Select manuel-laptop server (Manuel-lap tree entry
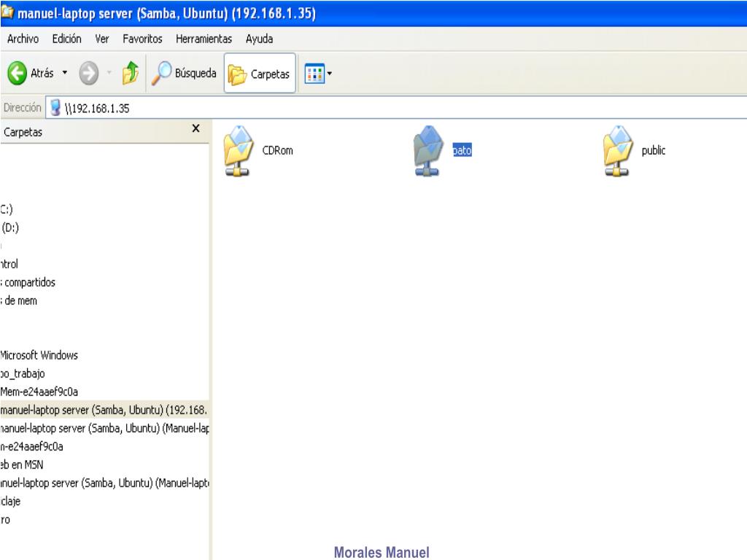The width and height of the screenshot is (747, 560). pyautogui.click(x=104, y=428)
